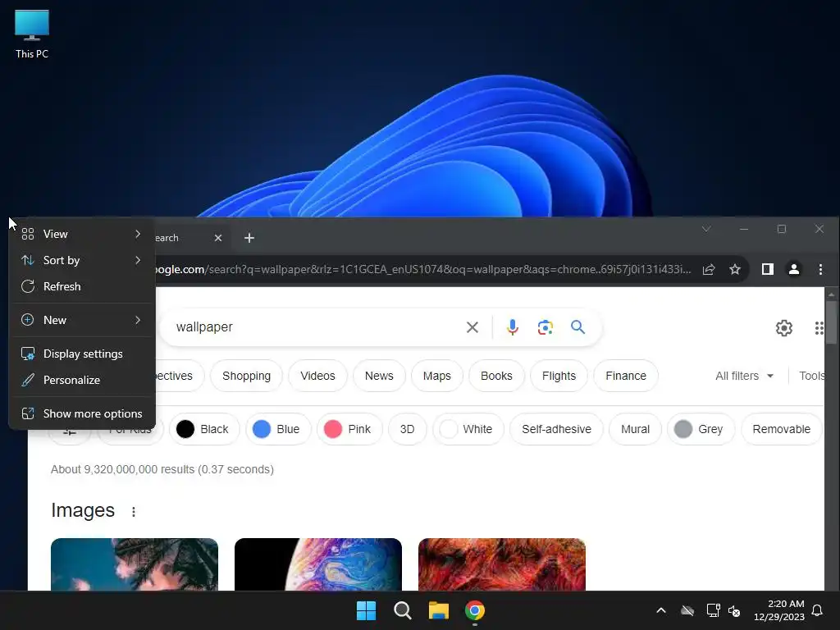The height and width of the screenshot is (630, 840).
Task: Apply the Removable filter chip
Action: click(781, 429)
